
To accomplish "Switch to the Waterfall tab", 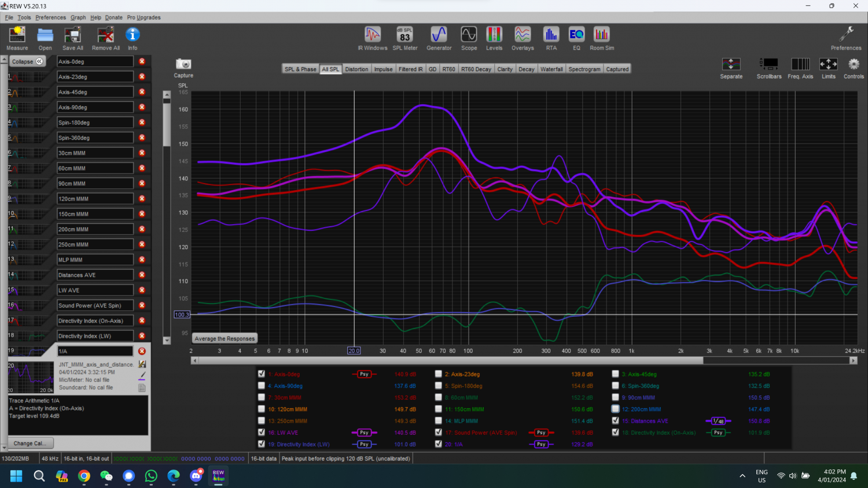I will coord(551,69).
